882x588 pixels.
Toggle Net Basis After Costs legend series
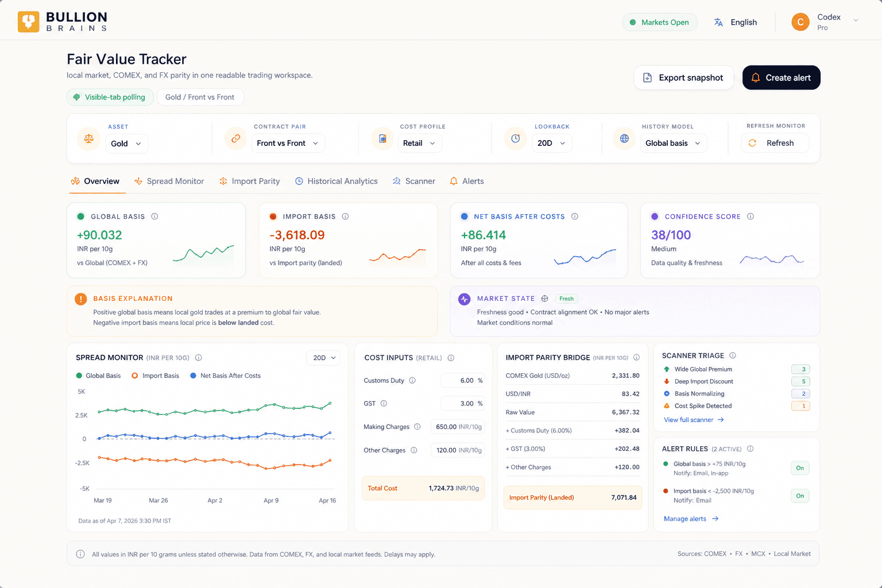[x=225, y=376]
